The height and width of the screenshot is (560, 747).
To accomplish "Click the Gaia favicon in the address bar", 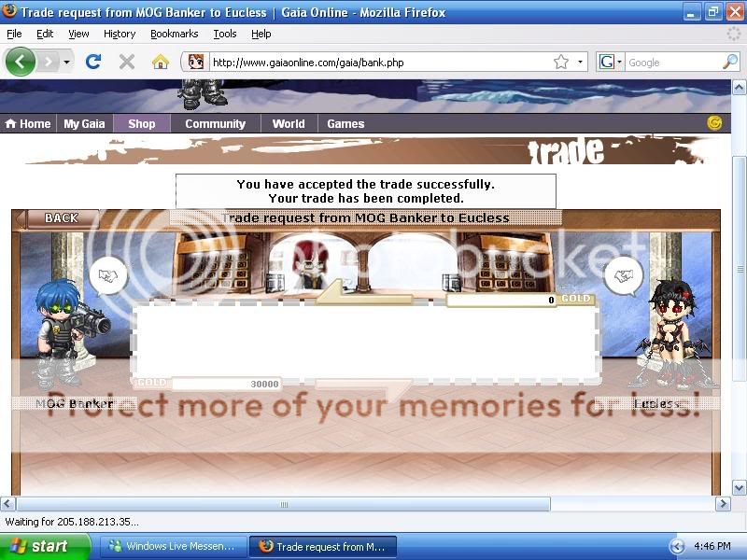I will tap(196, 62).
